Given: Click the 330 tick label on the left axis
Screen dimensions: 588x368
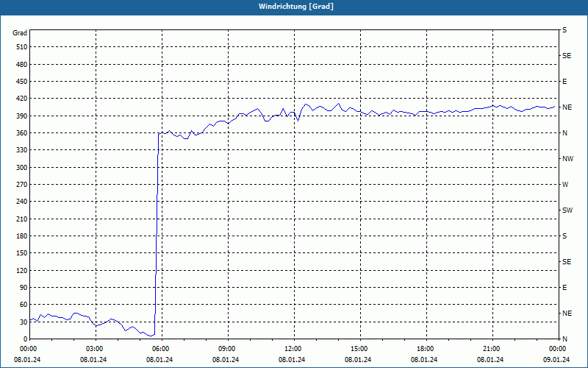Looking at the screenshot, I should 22,150.
